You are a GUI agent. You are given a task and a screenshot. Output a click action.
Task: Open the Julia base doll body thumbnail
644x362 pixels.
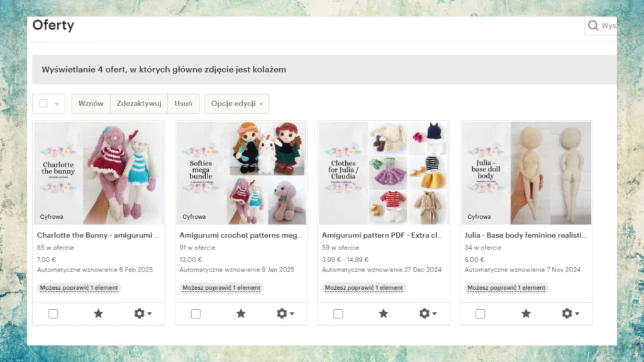point(526,173)
